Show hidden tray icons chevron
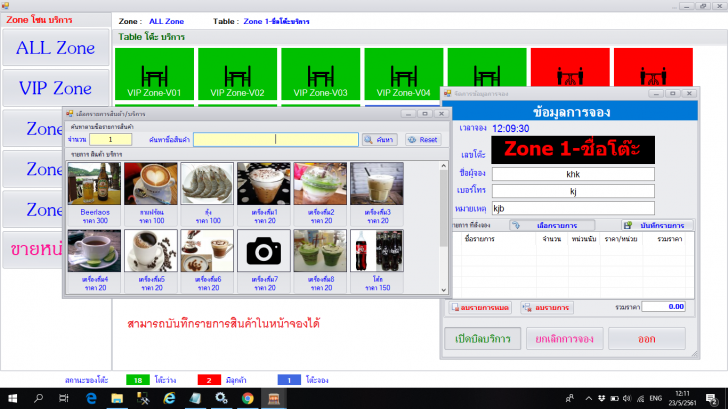This screenshot has height=409, width=728. [589, 398]
